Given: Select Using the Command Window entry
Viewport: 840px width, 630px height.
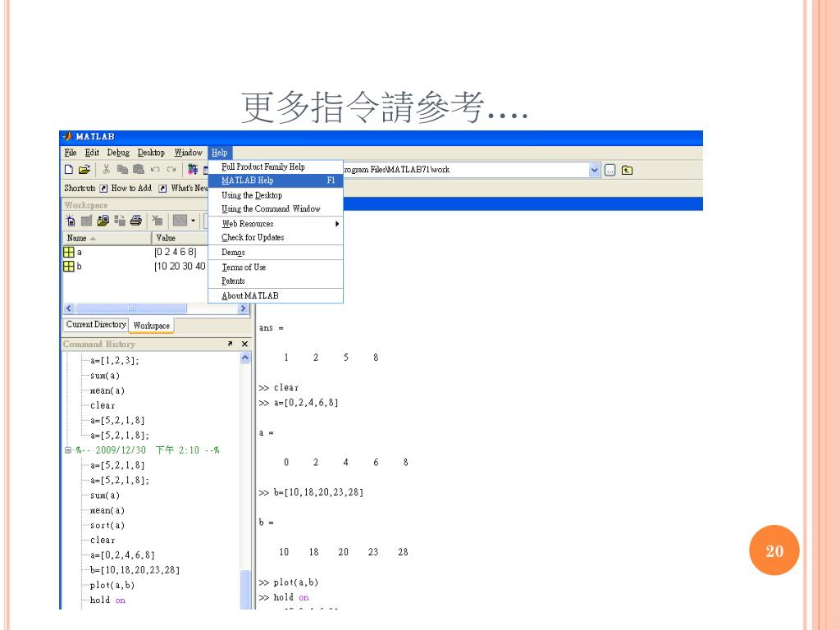Looking at the screenshot, I should coord(276,209).
